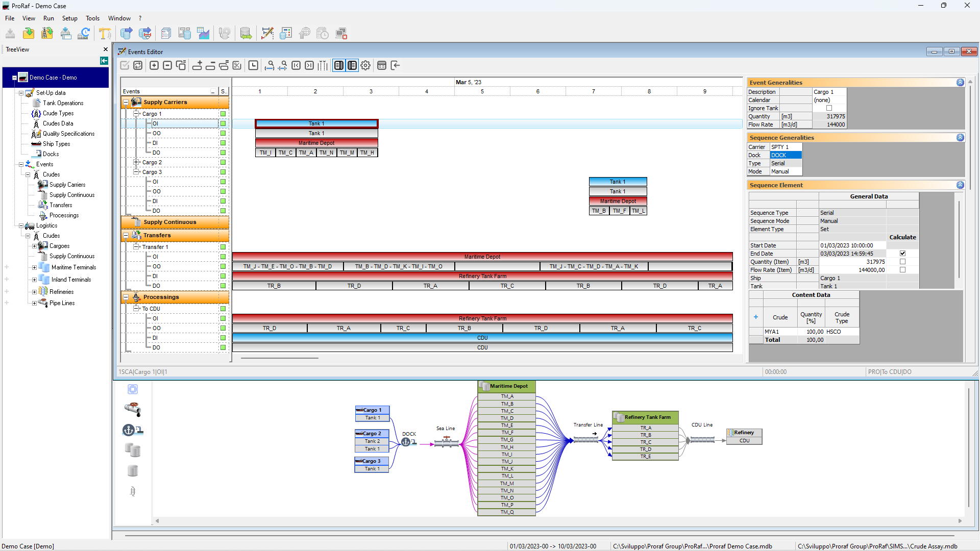
Task: Click the valve pipe icon in diagram sidebar
Action: coord(132,409)
